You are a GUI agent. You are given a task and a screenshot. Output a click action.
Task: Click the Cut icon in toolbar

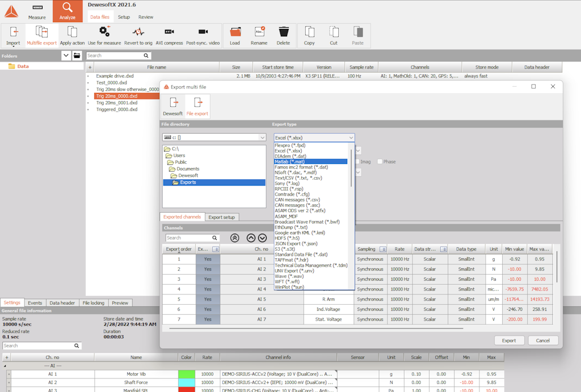pyautogui.click(x=334, y=32)
